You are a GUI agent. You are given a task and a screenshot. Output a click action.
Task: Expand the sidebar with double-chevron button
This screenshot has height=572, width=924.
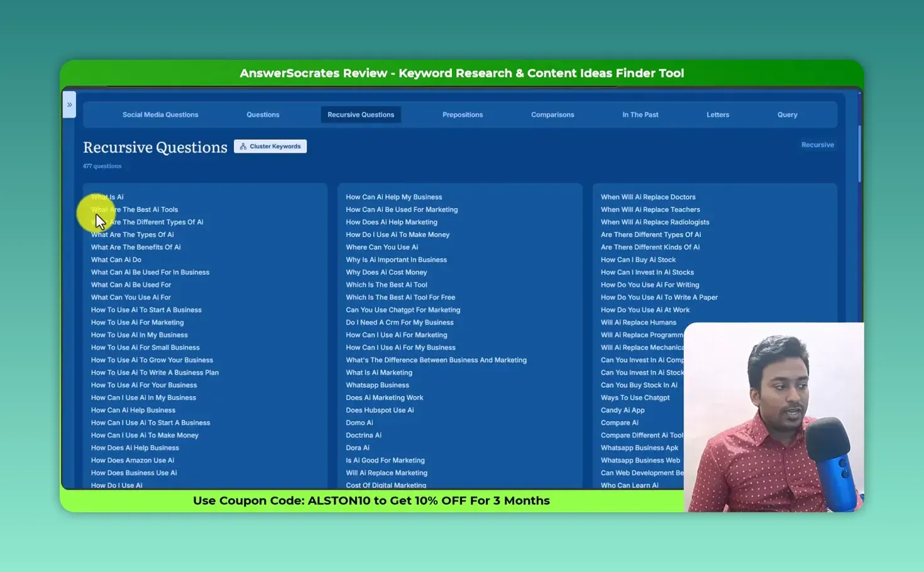tap(69, 105)
